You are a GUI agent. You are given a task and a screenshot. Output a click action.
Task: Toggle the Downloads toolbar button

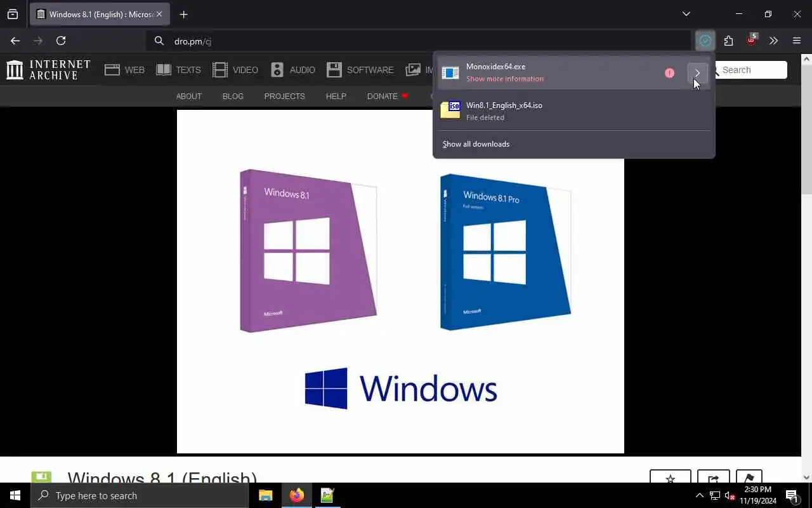pyautogui.click(x=705, y=41)
